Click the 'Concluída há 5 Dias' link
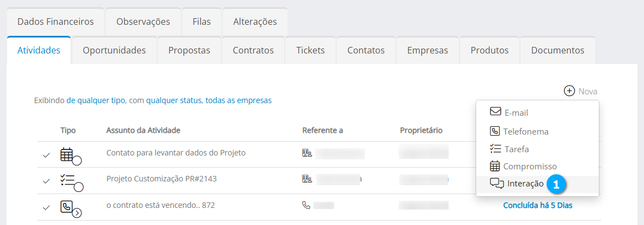The width and height of the screenshot is (644, 225). coord(538,205)
